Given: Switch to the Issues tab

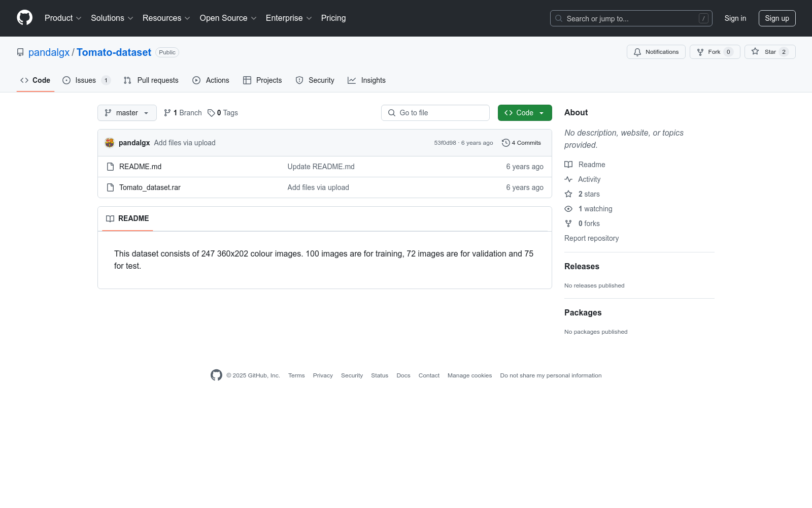Looking at the screenshot, I should [86, 80].
